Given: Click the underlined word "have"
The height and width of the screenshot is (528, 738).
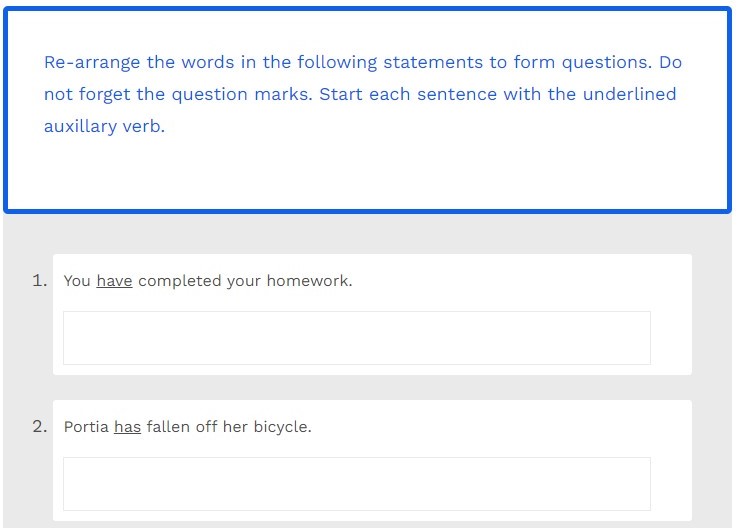Looking at the screenshot, I should pos(114,281).
